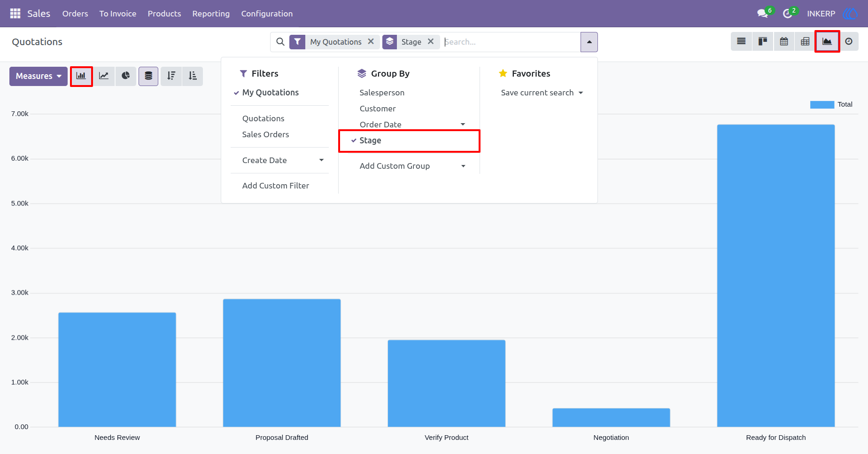The height and width of the screenshot is (454, 868).
Task: Open the Calendar view
Action: tap(784, 42)
